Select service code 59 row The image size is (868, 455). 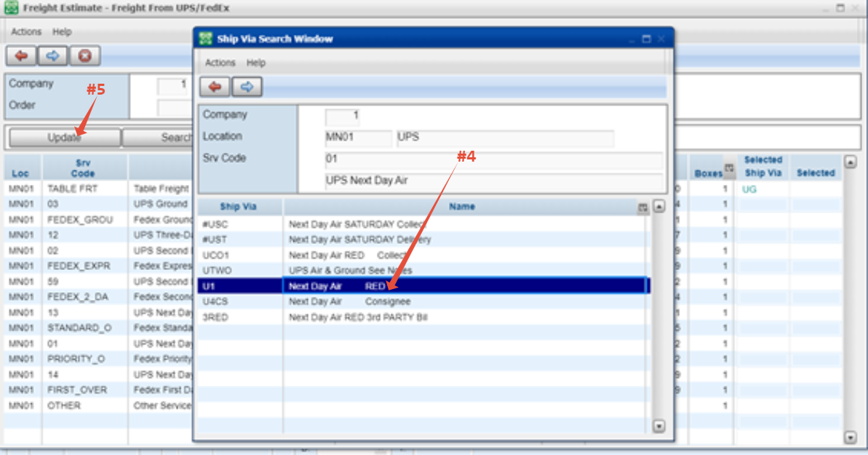pos(98,282)
